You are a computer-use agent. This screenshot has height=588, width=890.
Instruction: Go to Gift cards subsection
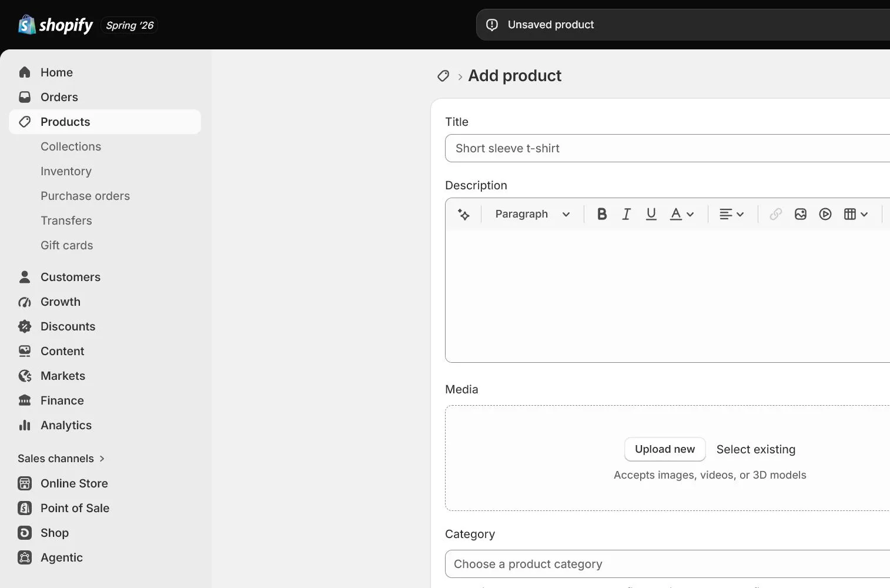66,245
